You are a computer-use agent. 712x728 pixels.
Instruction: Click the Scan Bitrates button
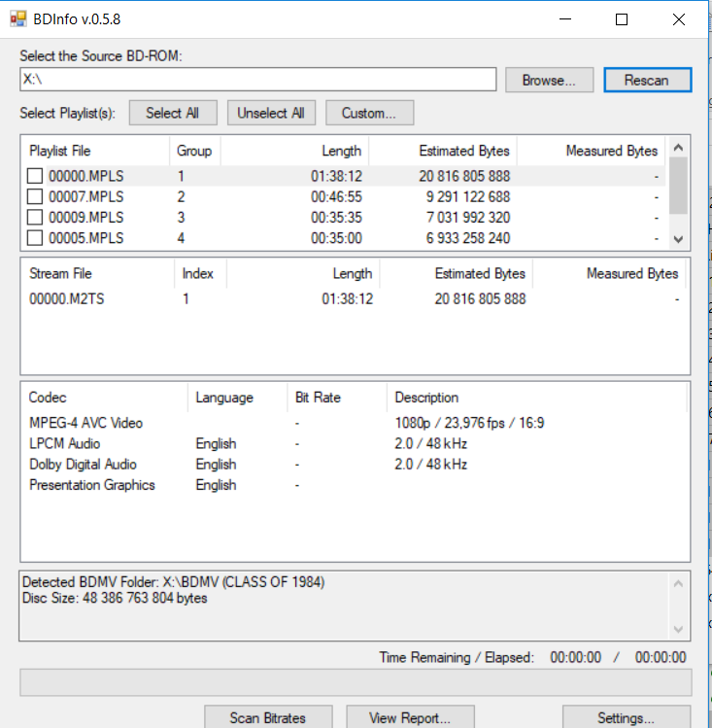tap(268, 717)
